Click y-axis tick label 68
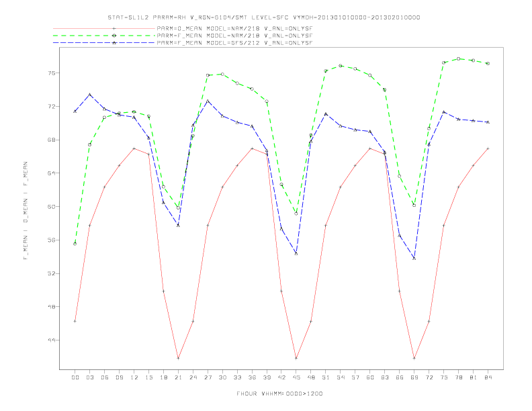Viewport: 532px width, 411px height. click(x=52, y=140)
